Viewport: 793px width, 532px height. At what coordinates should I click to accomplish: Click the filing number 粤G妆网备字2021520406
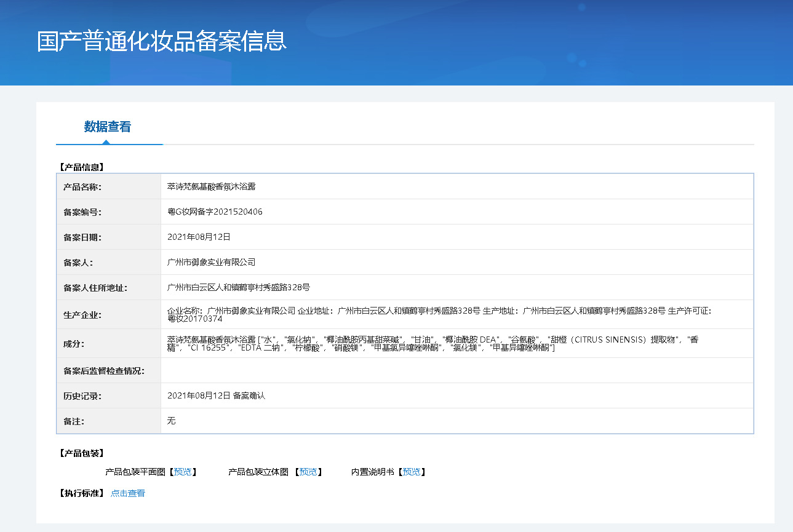(x=215, y=212)
